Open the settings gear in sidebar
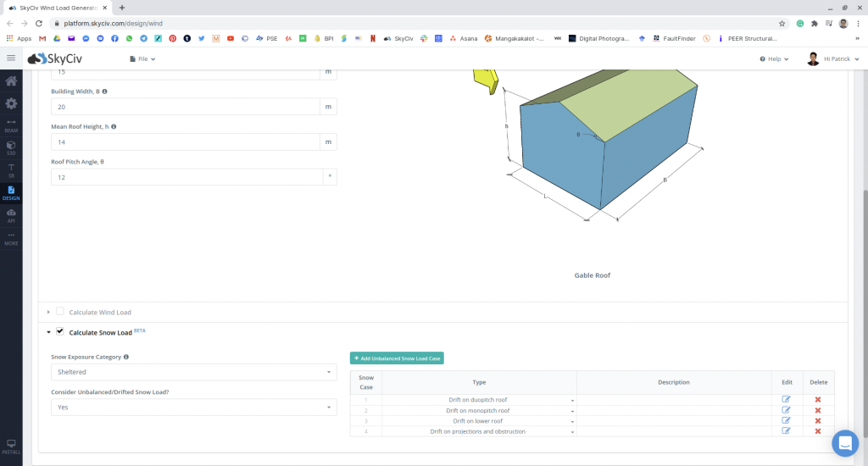The width and height of the screenshot is (868, 466). click(11, 103)
